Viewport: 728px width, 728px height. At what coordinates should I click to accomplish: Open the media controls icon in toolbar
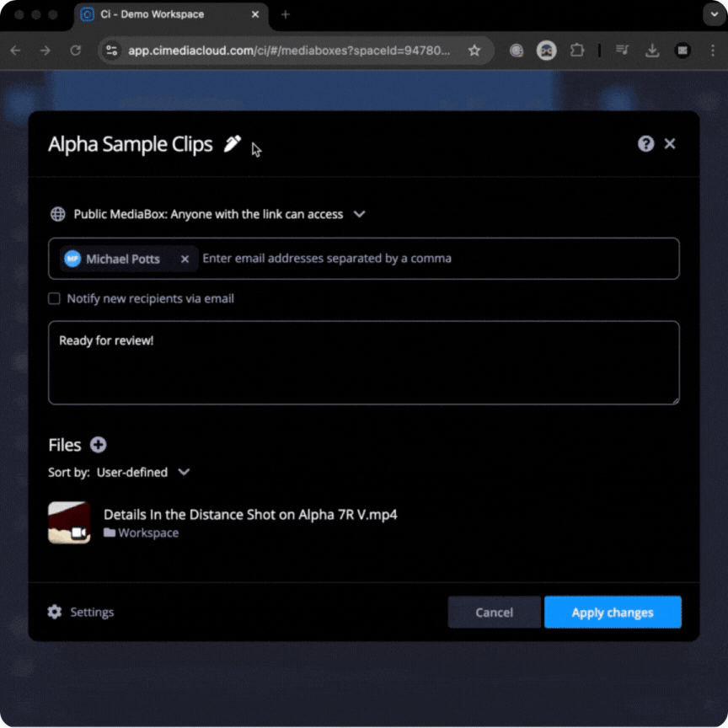point(622,51)
